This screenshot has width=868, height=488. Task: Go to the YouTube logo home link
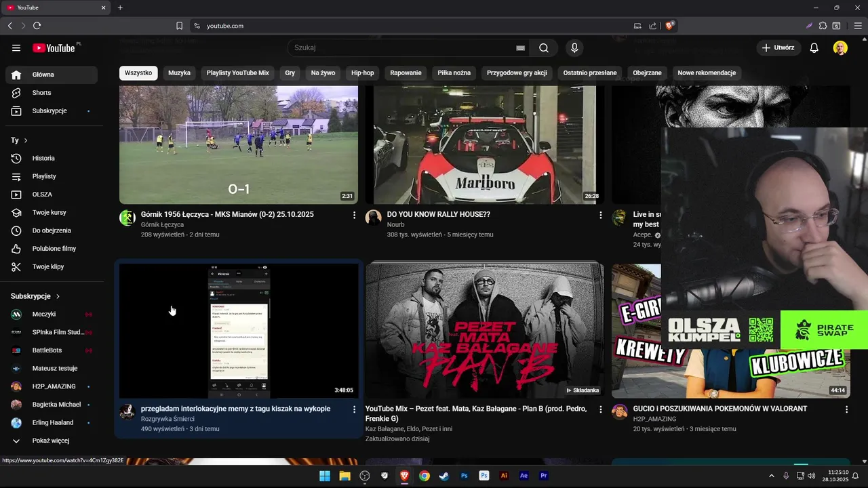click(54, 48)
